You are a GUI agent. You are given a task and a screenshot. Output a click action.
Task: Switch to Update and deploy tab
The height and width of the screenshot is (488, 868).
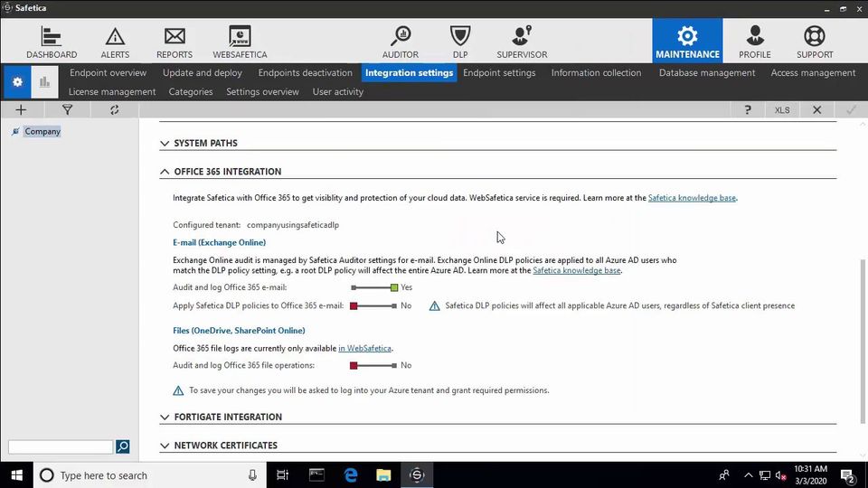pos(202,72)
